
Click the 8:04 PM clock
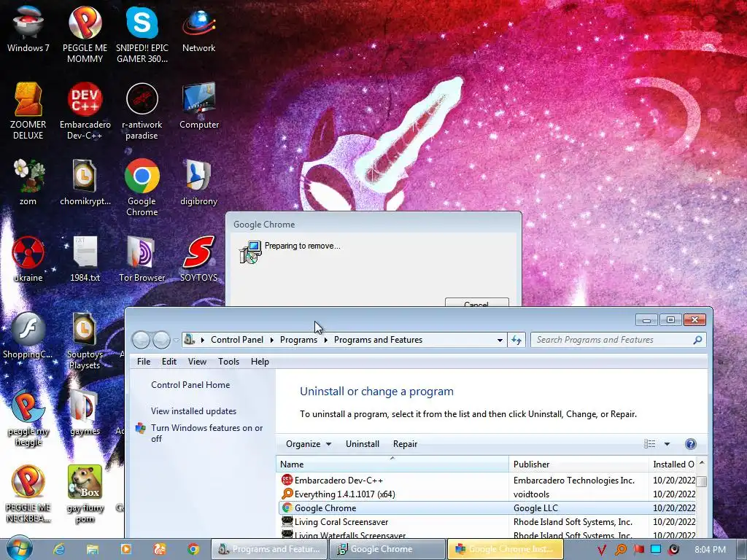(x=710, y=550)
